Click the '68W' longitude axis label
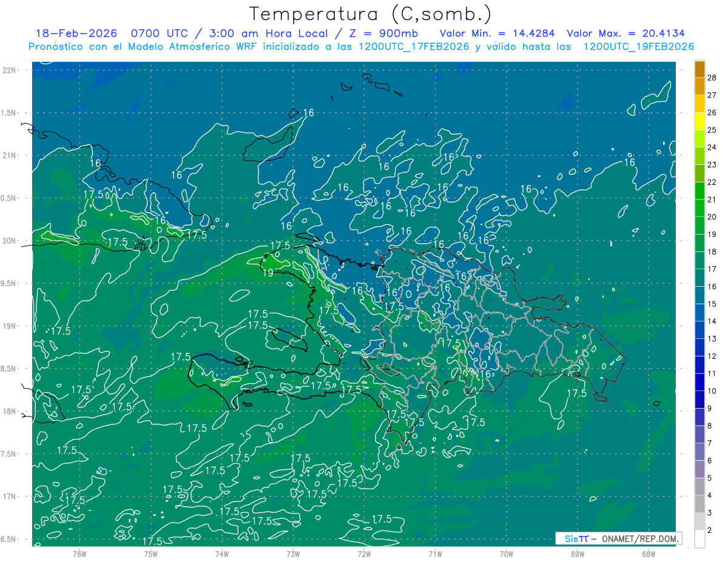Viewport: 728px width, 562px height. pyautogui.click(x=649, y=554)
